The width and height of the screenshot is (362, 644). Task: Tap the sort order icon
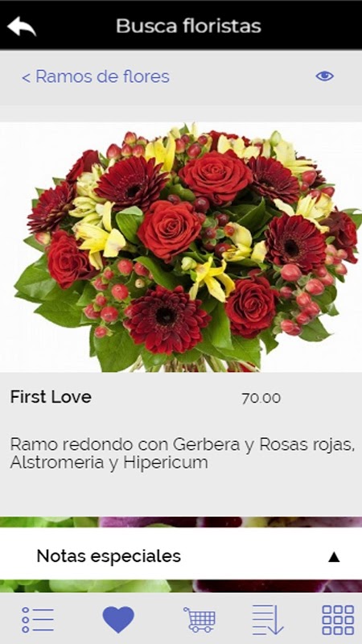(268, 619)
